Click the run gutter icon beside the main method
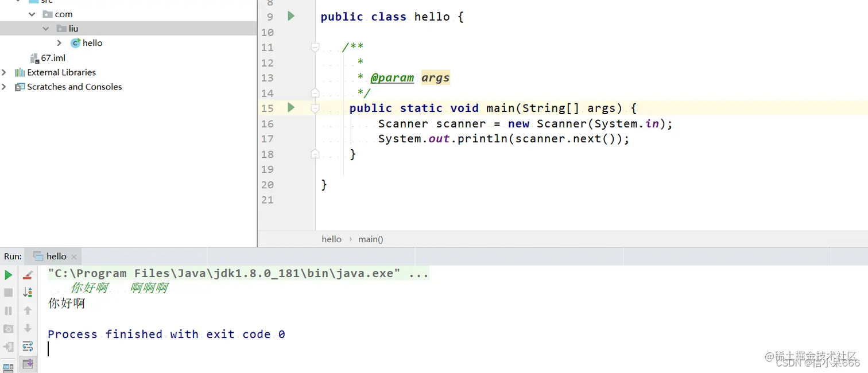 [291, 107]
